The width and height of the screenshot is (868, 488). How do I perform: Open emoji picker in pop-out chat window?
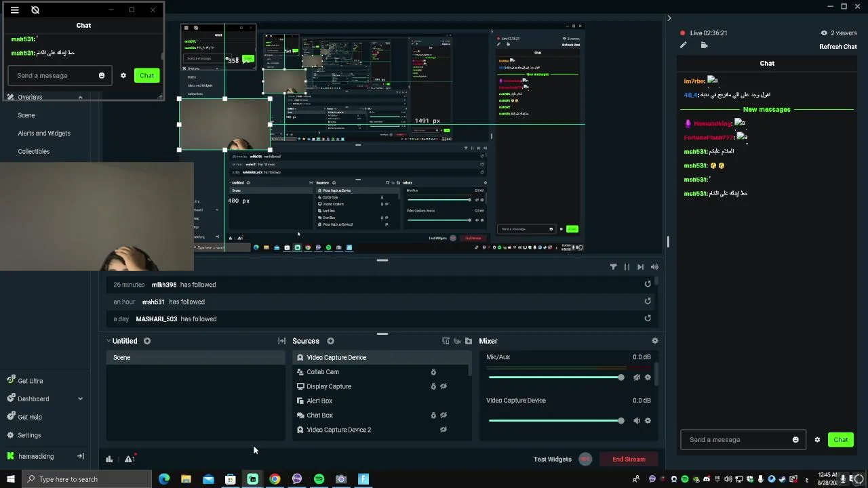click(102, 75)
